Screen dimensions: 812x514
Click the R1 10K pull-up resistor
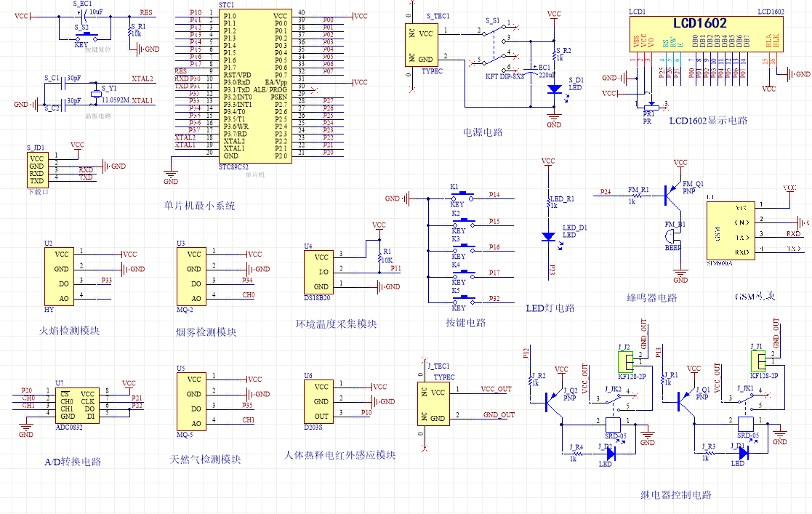pos(379,257)
